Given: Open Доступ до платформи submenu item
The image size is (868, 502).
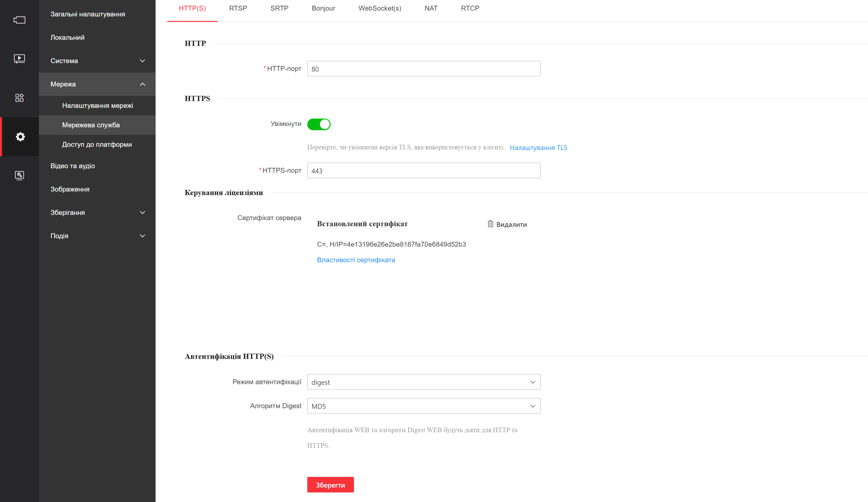Looking at the screenshot, I should click(97, 145).
